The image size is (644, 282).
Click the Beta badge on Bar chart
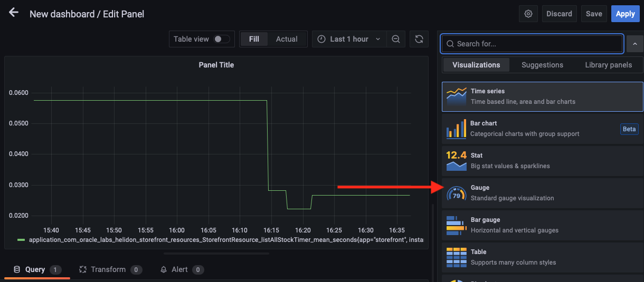629,129
